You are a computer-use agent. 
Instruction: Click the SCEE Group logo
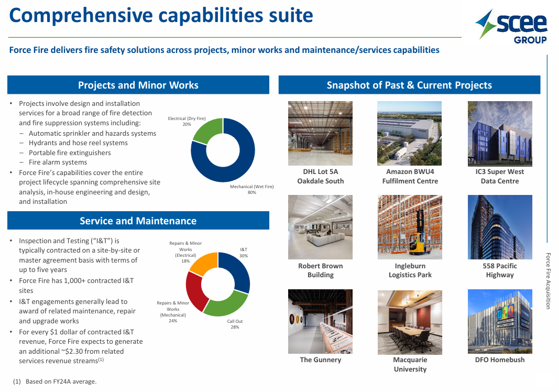tap(512, 27)
